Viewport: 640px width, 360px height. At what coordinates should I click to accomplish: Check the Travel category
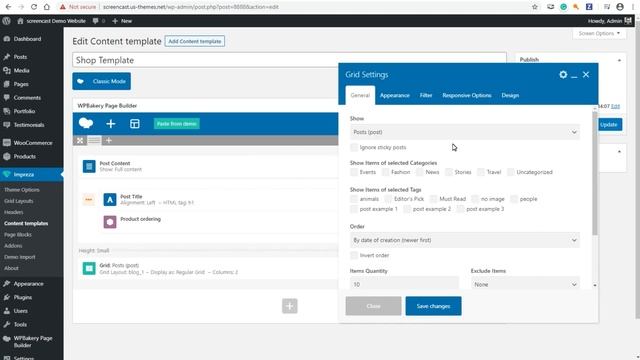[x=481, y=172]
